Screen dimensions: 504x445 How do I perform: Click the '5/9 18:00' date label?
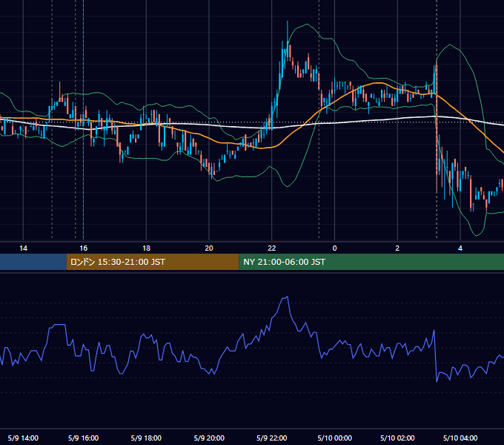click(x=146, y=438)
